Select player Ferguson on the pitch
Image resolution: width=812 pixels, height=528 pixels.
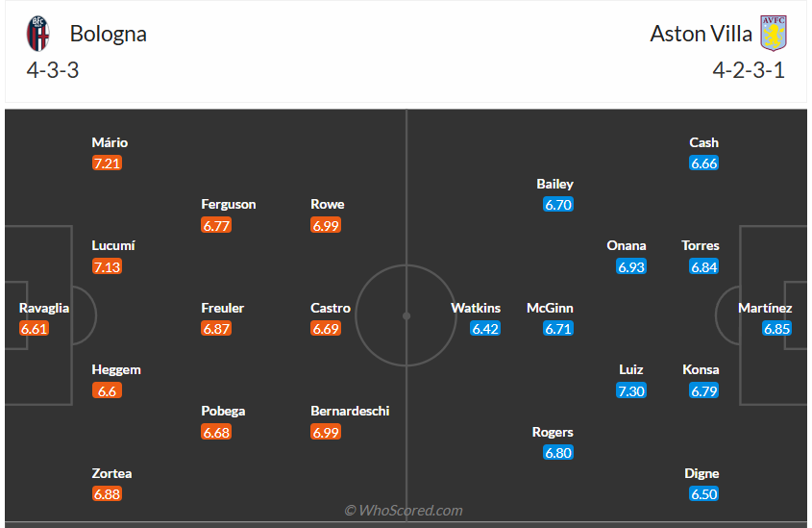(x=229, y=204)
